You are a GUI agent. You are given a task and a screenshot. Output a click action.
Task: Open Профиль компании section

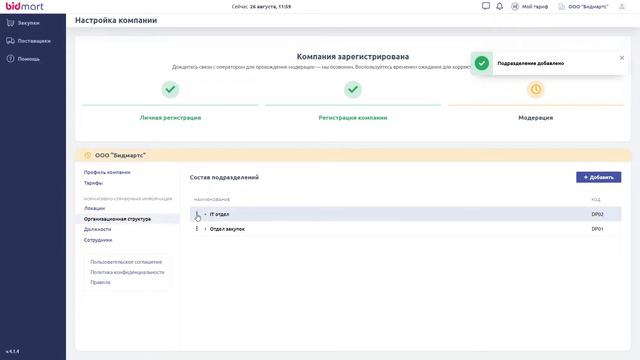point(107,172)
